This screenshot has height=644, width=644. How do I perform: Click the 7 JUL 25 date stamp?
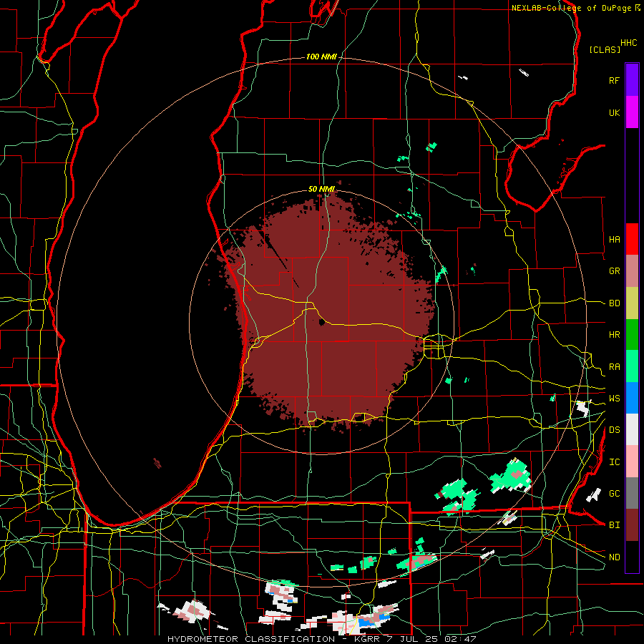click(413, 639)
